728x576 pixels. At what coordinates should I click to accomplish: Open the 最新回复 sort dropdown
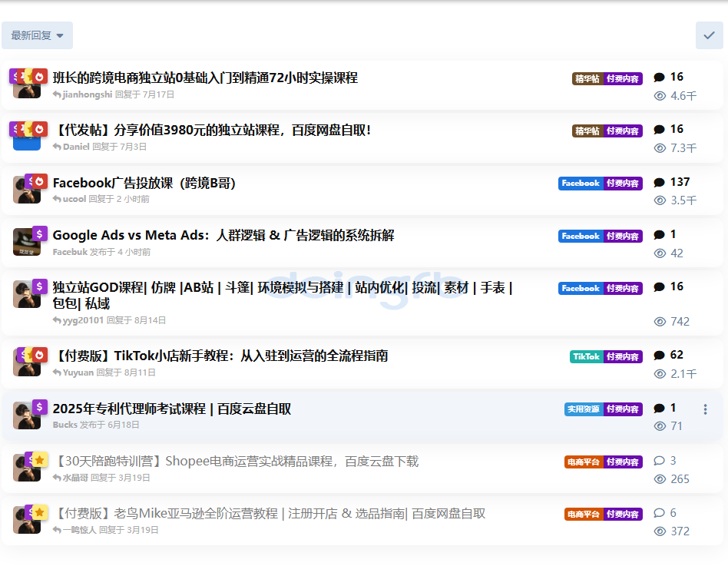37,35
